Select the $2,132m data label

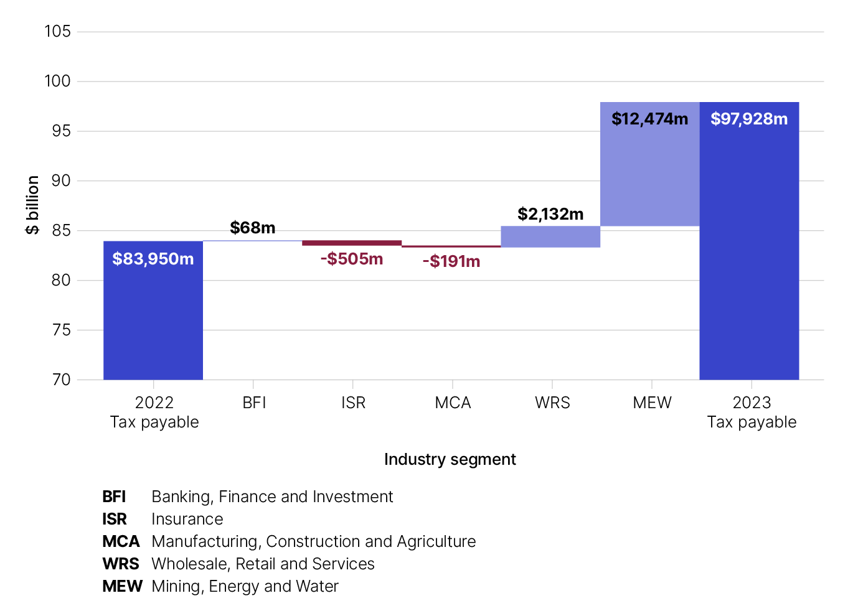[550, 214]
